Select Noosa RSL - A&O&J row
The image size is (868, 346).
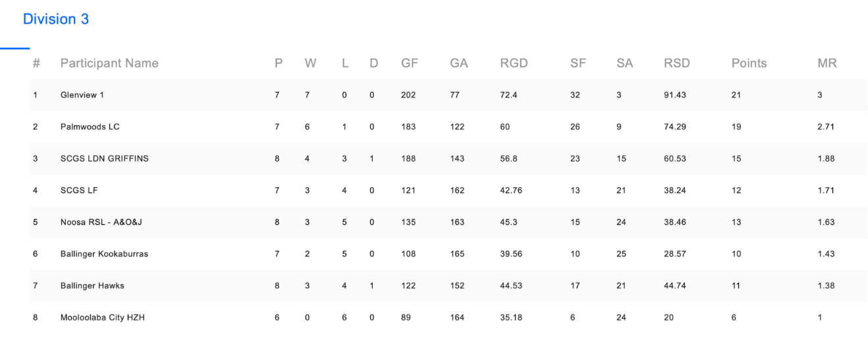[x=448, y=222]
